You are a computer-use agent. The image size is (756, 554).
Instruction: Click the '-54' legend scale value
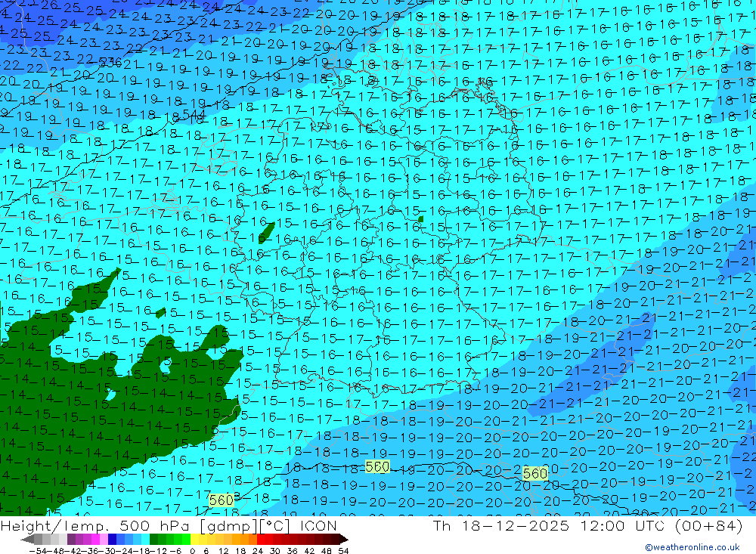(38, 551)
